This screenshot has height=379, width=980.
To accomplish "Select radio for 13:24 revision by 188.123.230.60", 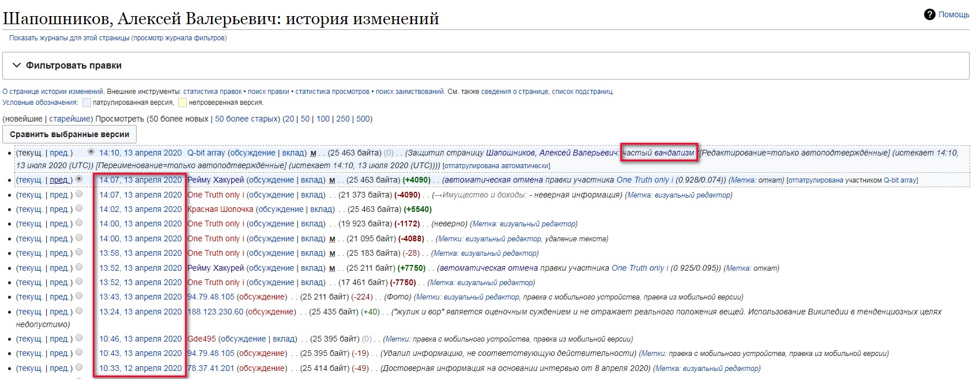I will [x=79, y=311].
